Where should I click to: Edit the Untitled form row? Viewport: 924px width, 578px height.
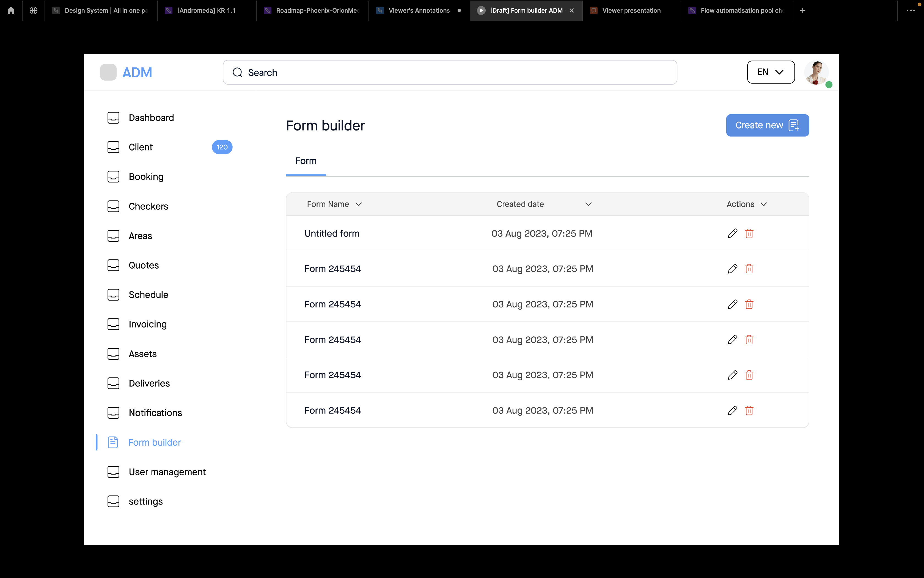click(732, 234)
